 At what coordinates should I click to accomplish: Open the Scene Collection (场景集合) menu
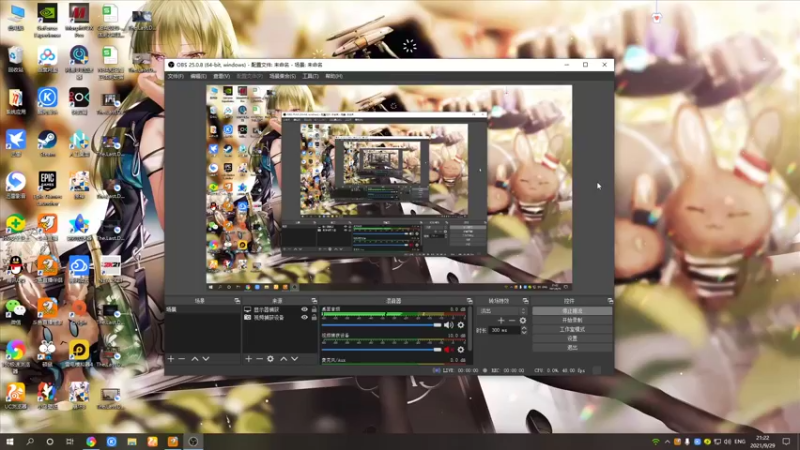point(282,76)
